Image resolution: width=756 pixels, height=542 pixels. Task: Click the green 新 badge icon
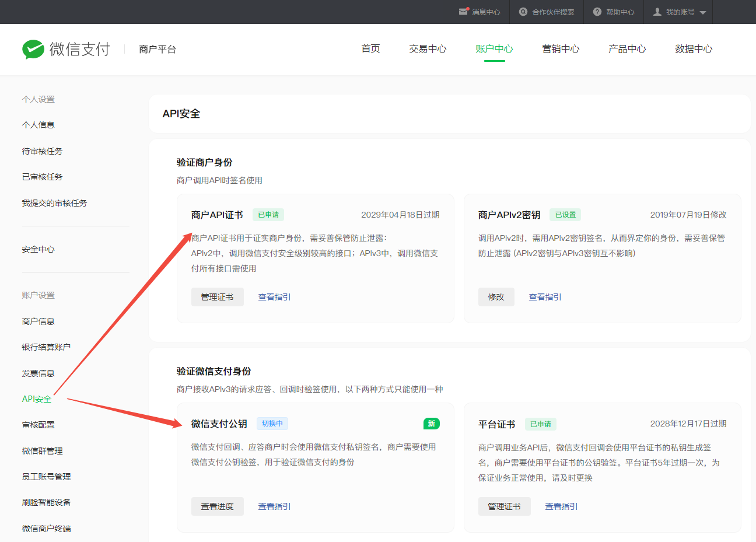click(432, 424)
